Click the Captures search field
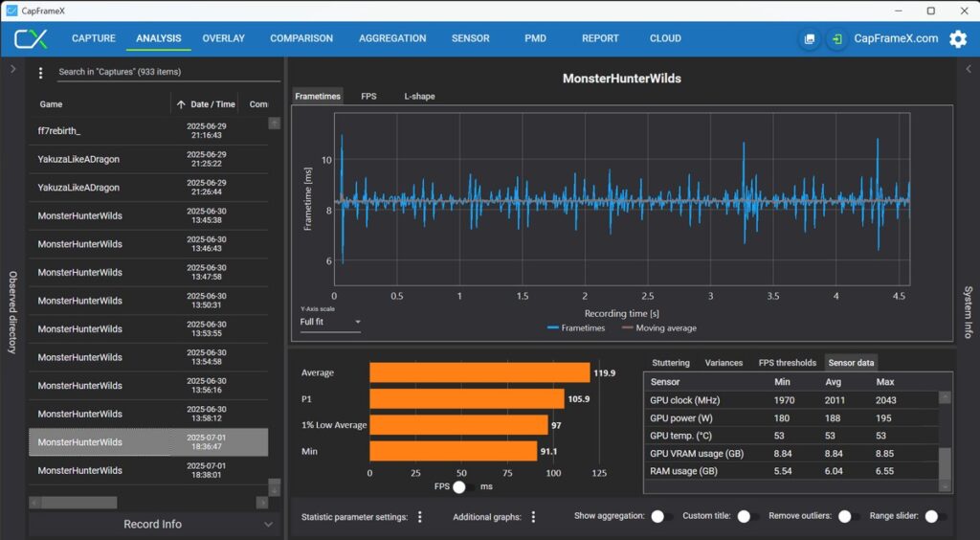The width and height of the screenshot is (980, 540). point(167,72)
